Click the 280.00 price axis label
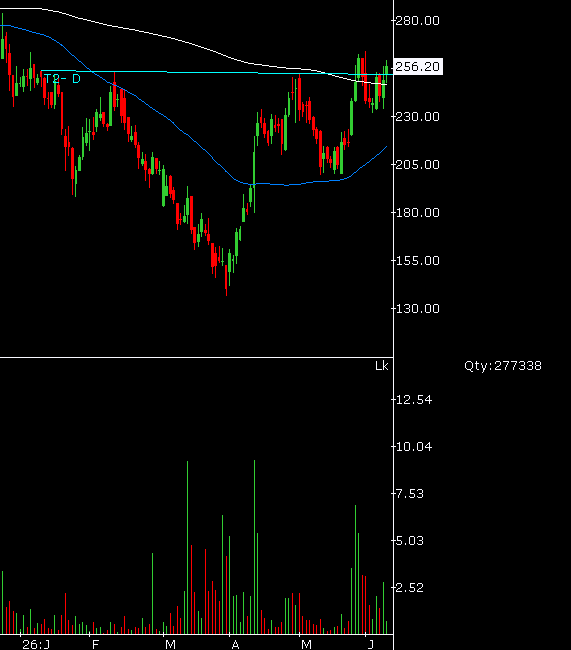The width and height of the screenshot is (571, 650). pyautogui.click(x=417, y=21)
